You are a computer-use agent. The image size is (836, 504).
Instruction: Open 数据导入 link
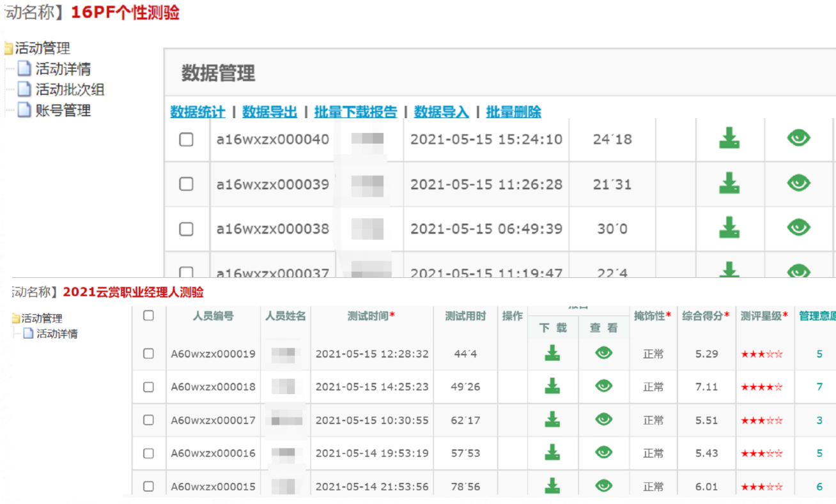[442, 112]
